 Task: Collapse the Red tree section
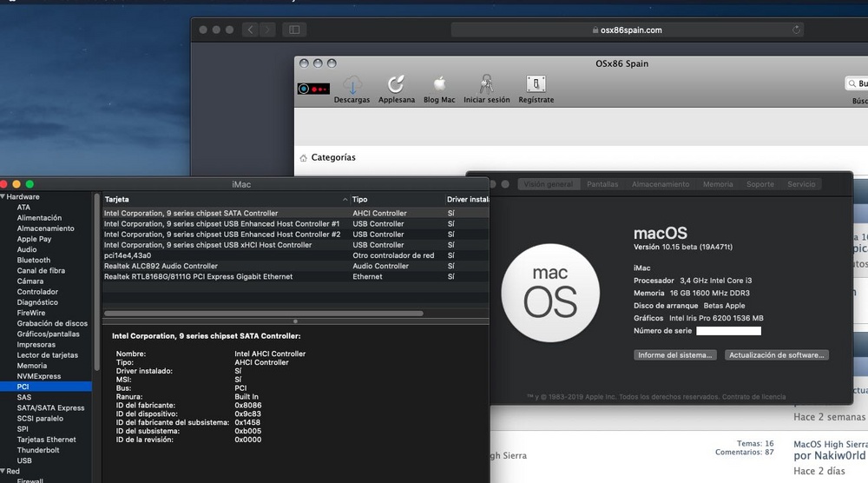(x=3, y=471)
